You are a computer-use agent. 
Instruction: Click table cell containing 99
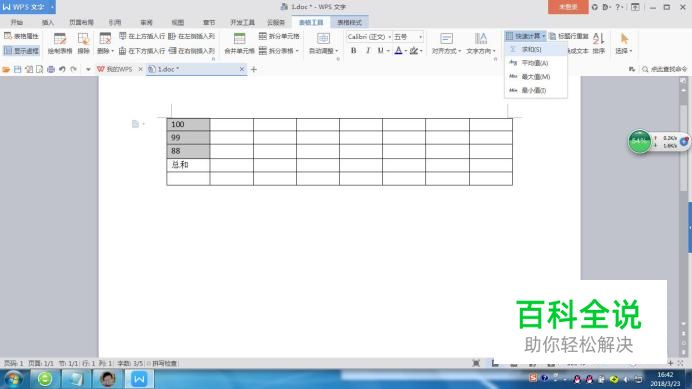coord(188,138)
